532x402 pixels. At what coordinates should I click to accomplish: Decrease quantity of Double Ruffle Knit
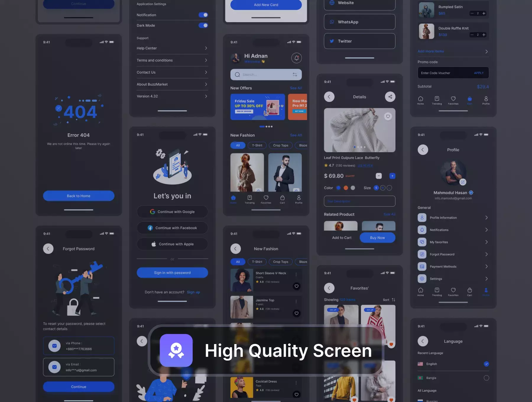[x=472, y=35]
